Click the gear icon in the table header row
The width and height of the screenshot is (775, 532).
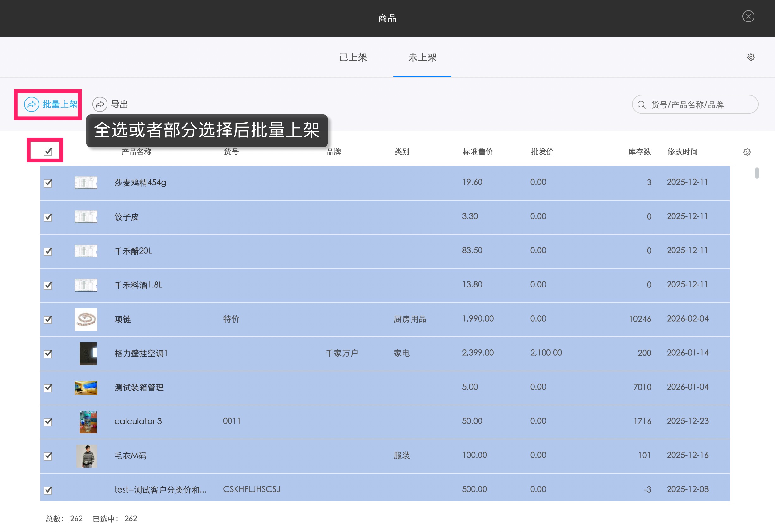[x=747, y=152]
